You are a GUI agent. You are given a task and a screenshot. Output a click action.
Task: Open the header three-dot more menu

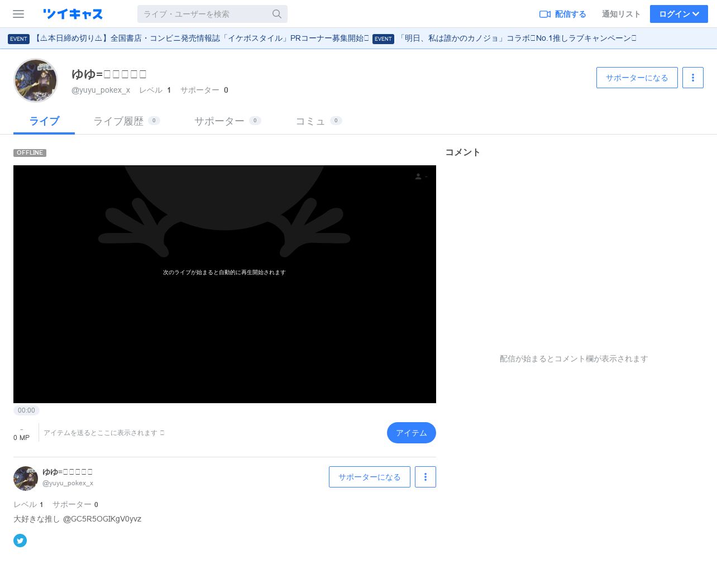tap(693, 78)
